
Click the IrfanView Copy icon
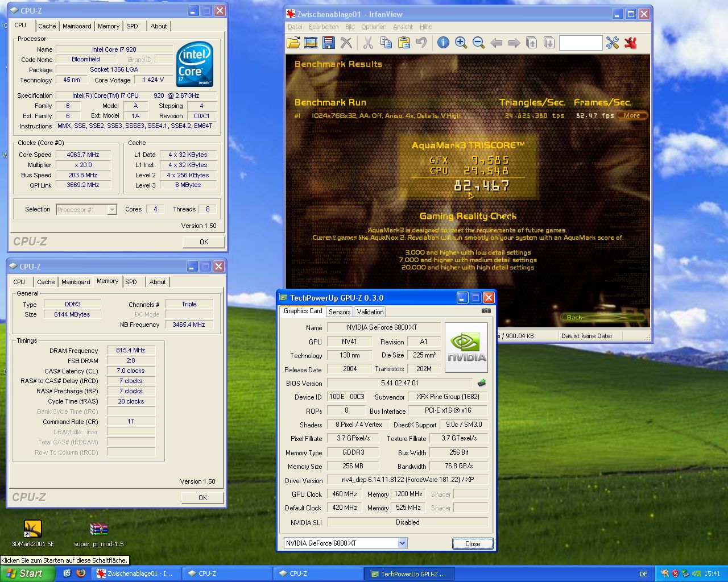pyautogui.click(x=386, y=43)
